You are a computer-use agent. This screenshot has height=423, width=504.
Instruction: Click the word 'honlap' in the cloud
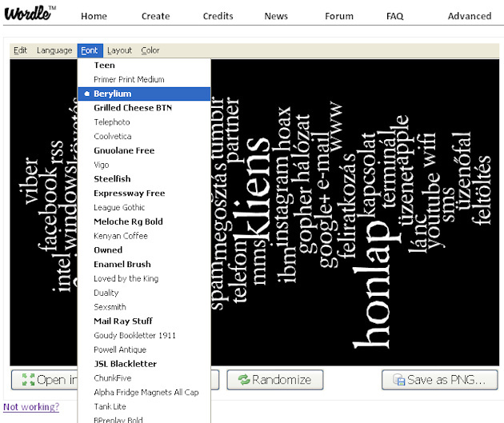376,284
